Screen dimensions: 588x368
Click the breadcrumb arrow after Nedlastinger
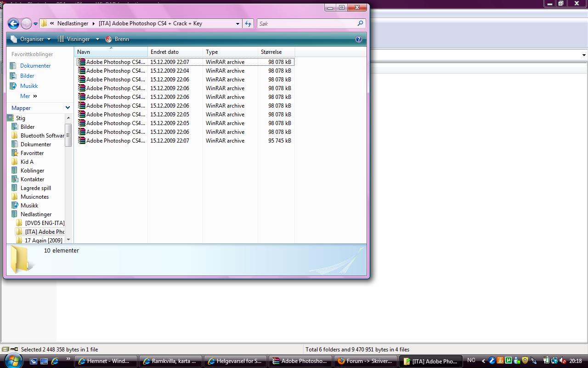93,23
